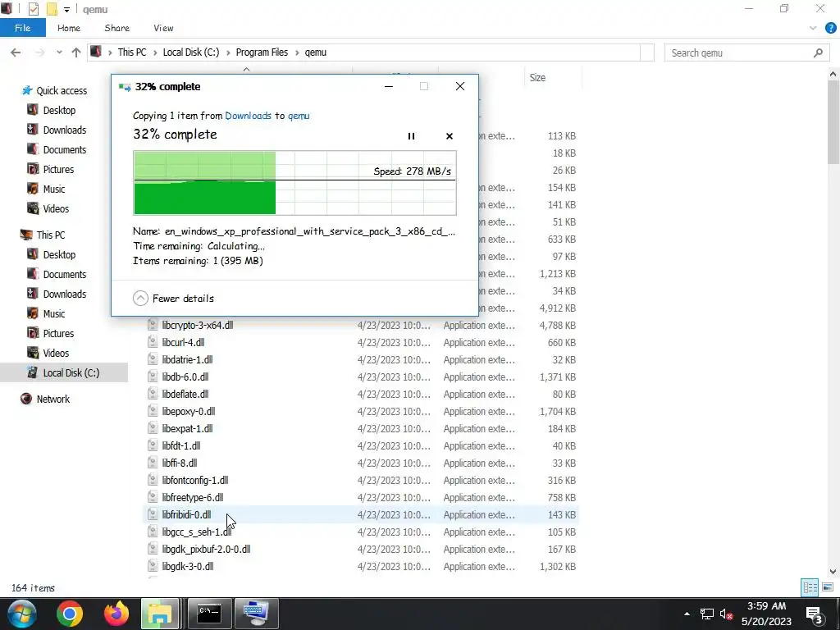Switch to details view layout icon
Image resolution: width=840 pixels, height=630 pixels.
click(x=810, y=587)
